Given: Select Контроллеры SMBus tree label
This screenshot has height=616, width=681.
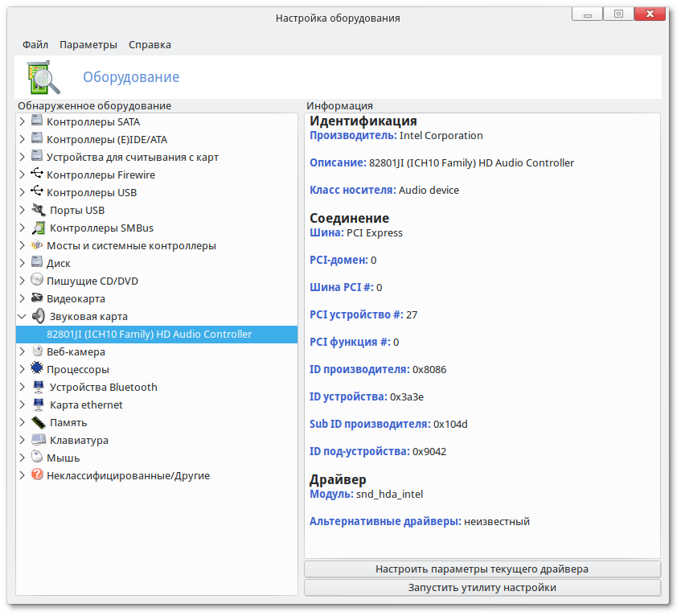Looking at the screenshot, I should point(101,228).
